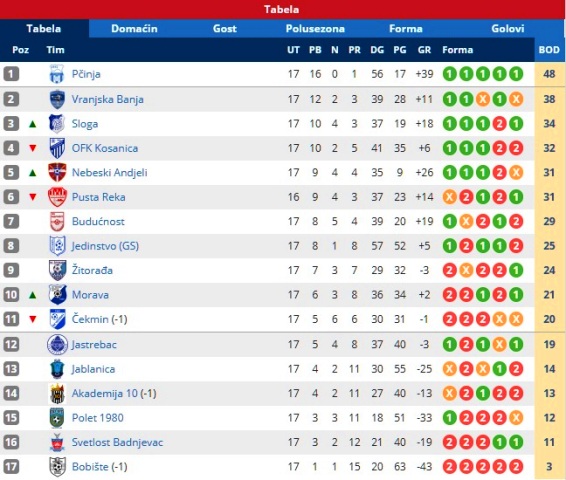Image resolution: width=566 pixels, height=480 pixels.
Task: Click the GR column header
Action: pos(424,50)
